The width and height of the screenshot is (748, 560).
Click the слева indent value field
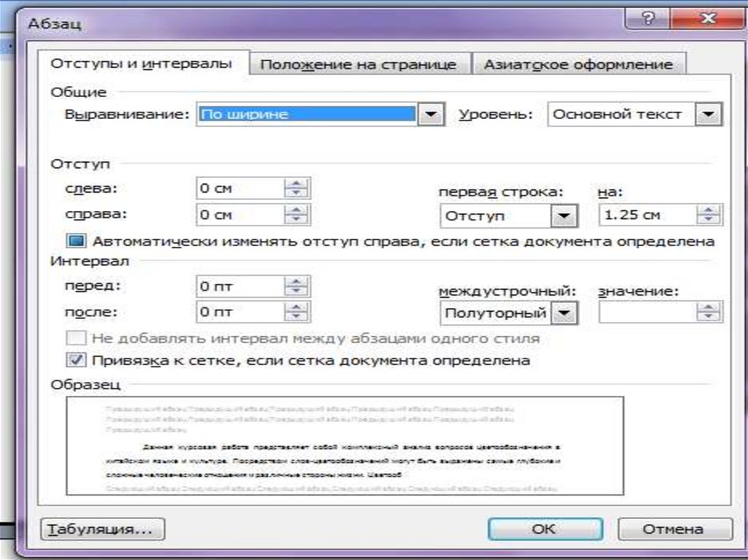(x=240, y=188)
